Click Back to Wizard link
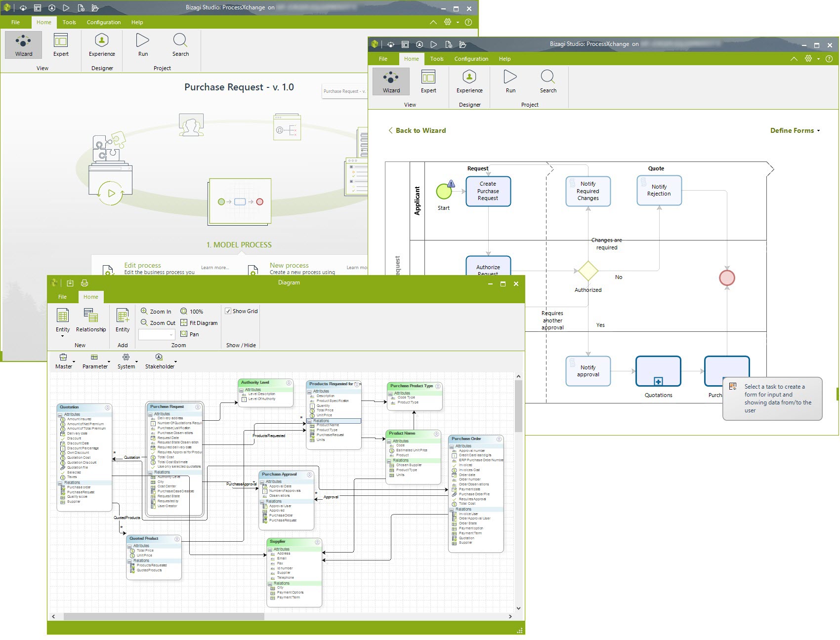Screen dimensions: 840x640 (417, 130)
